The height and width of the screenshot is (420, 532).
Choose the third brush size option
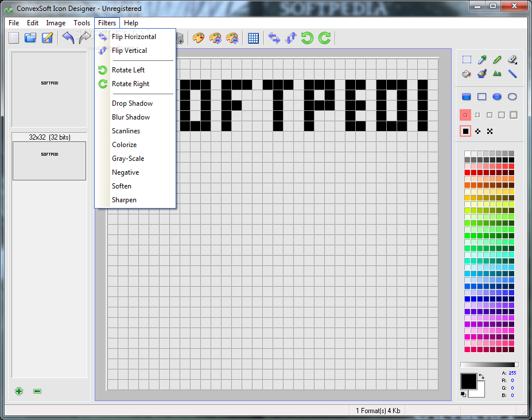point(490,115)
